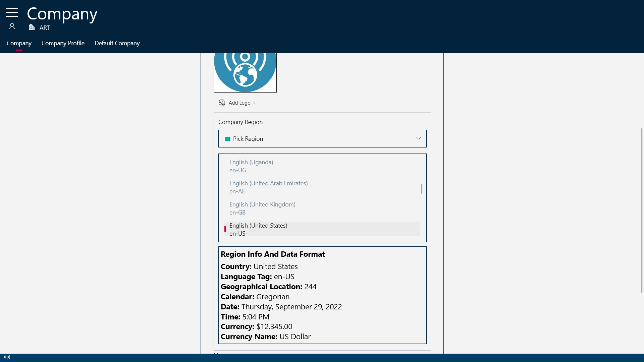Image resolution: width=644 pixels, height=362 pixels.
Task: Click the chevron next to Add Logo
Action: tap(254, 103)
